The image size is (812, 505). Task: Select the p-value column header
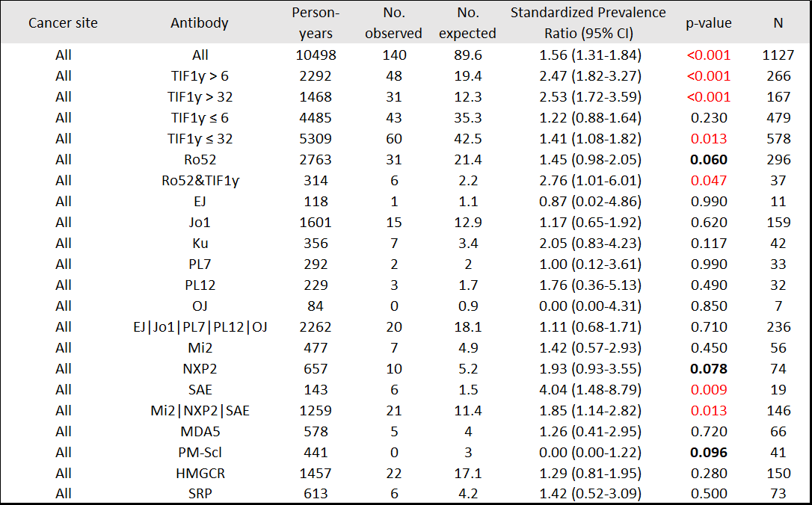point(708,23)
